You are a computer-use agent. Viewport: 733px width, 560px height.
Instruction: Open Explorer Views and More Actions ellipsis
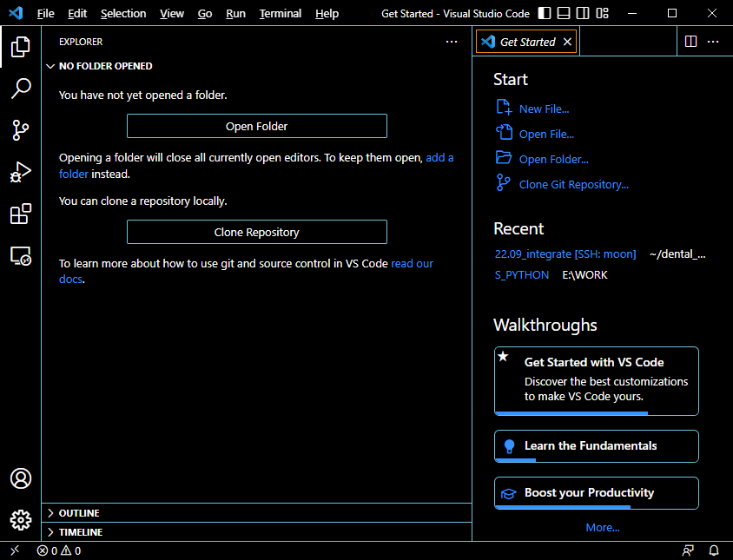(452, 42)
